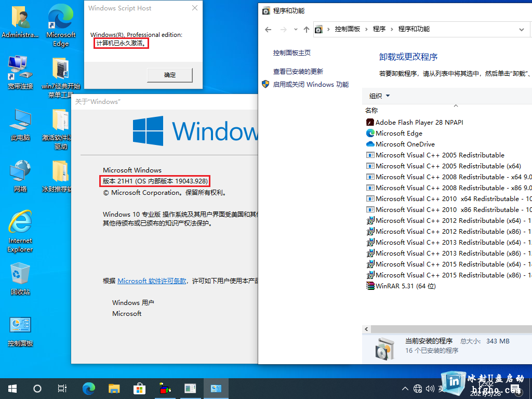Select Visual C++ 2008 Redistributable - x86
This screenshot has height=399, width=532.
coord(449,188)
